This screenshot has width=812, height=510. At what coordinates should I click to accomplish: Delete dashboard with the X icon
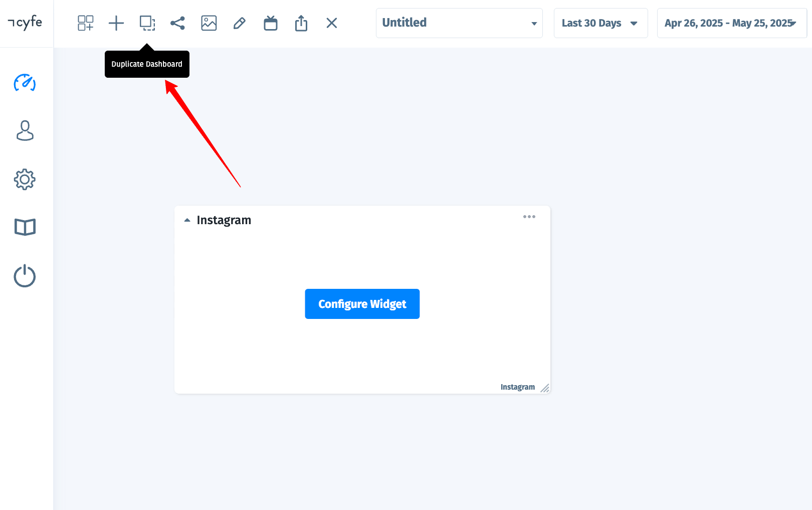tap(332, 23)
